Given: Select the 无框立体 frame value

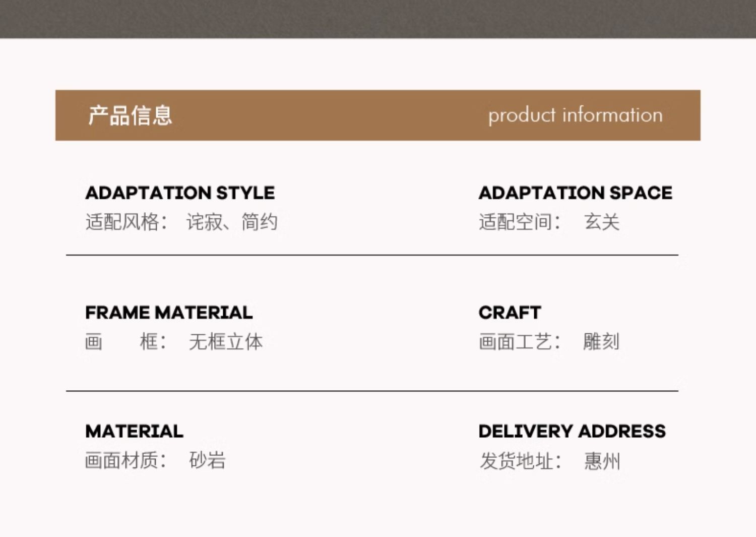Looking at the screenshot, I should pos(226,342).
